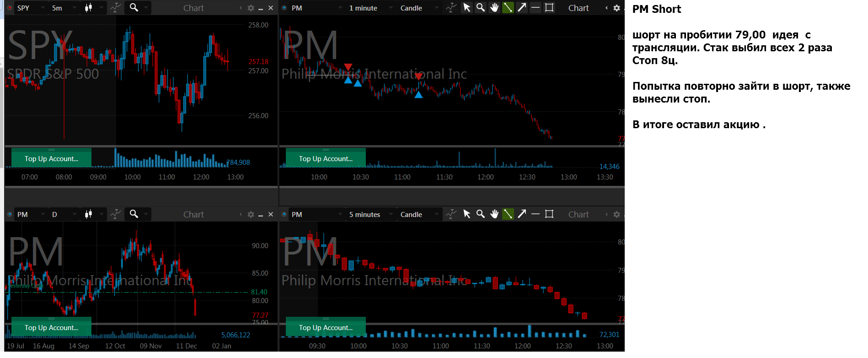Click the SPY volume value 784,908

click(x=238, y=162)
